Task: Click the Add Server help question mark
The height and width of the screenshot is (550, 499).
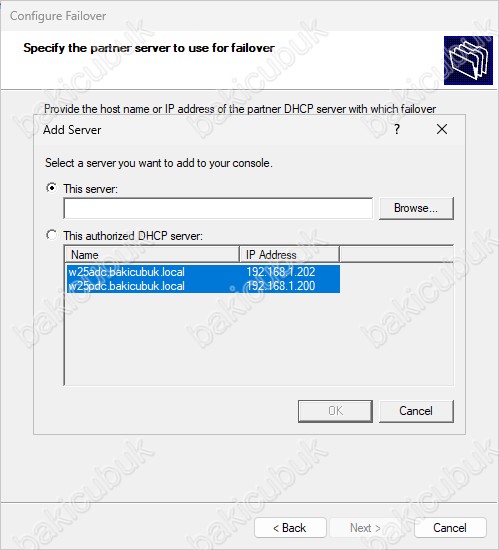Action: (397, 129)
